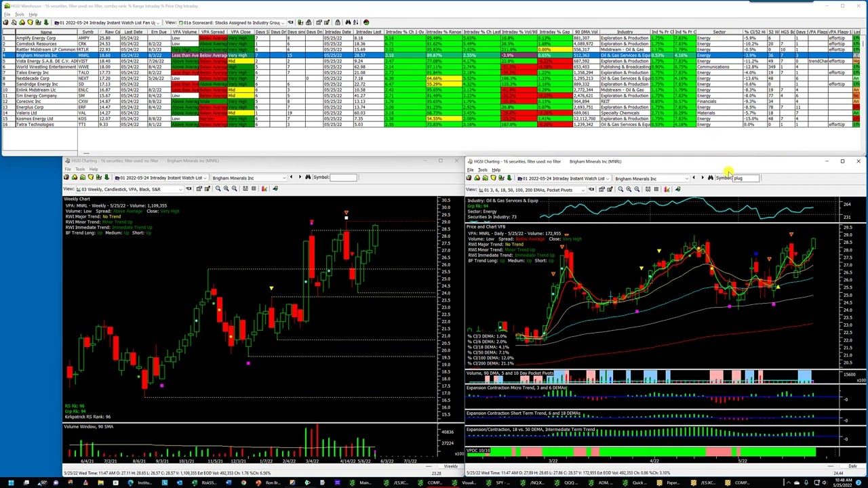Go to previous symbol in right Charting window
The image size is (868, 488).
(x=694, y=178)
